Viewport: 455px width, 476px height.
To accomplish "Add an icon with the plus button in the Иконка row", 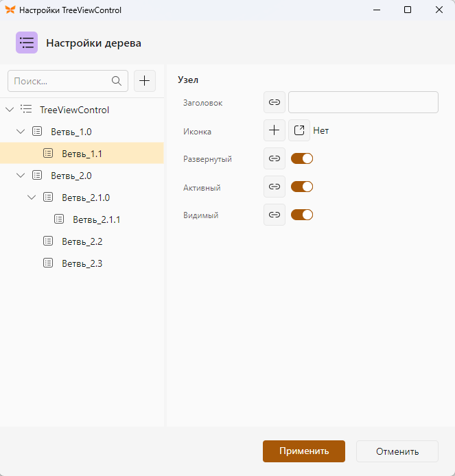I will 275,130.
